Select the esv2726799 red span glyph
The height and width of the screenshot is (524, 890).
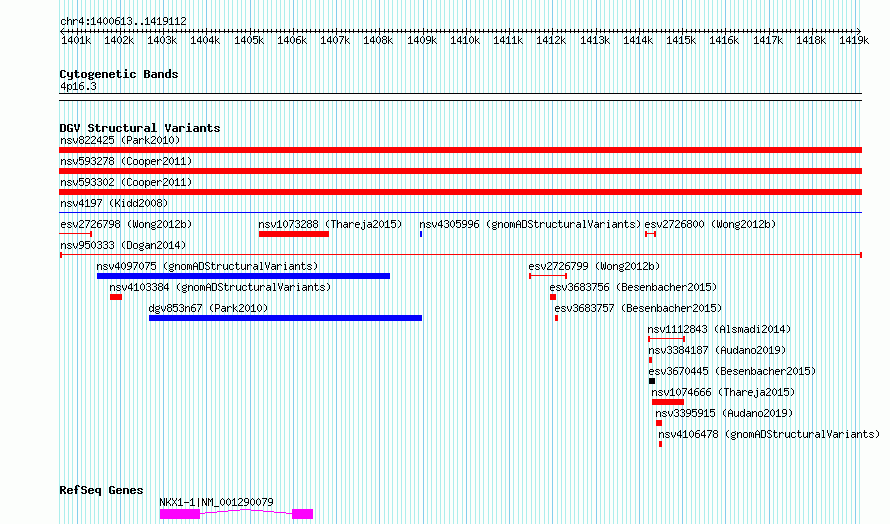tap(548, 276)
